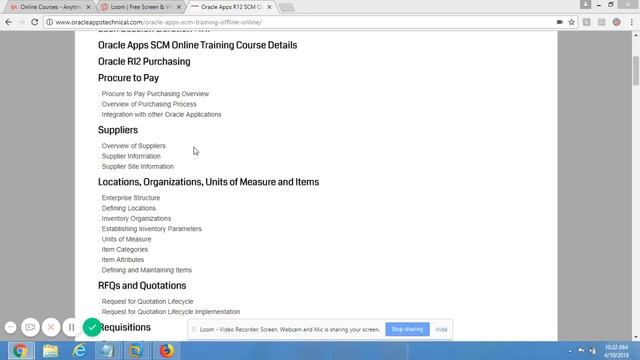Click Stop sharing button

407,329
